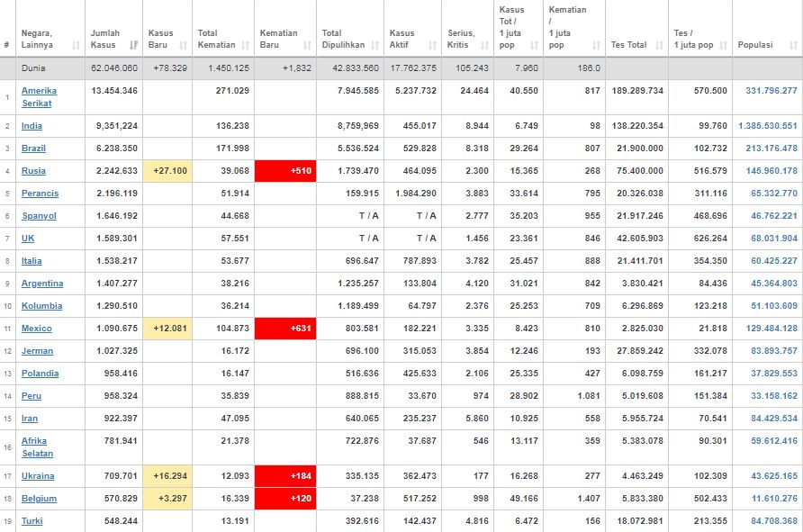Click Perancis population 65.332.770 link

[x=774, y=194]
